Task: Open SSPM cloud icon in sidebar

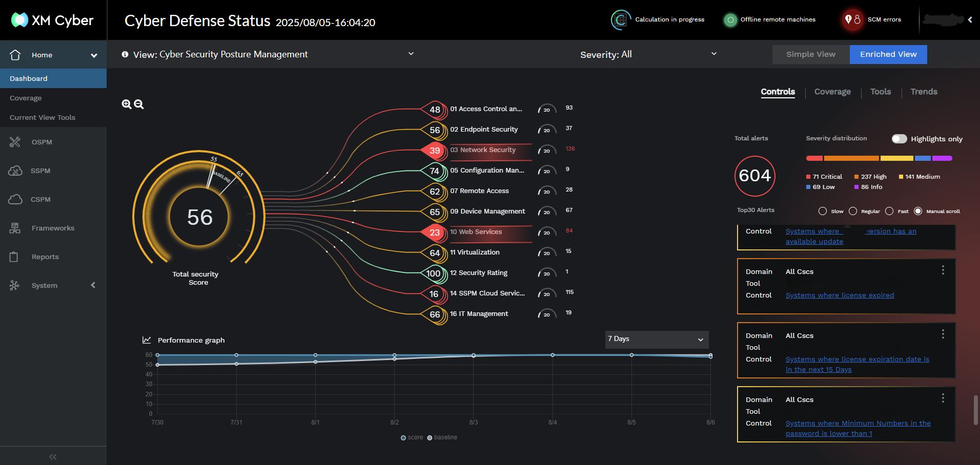Action: [15, 171]
